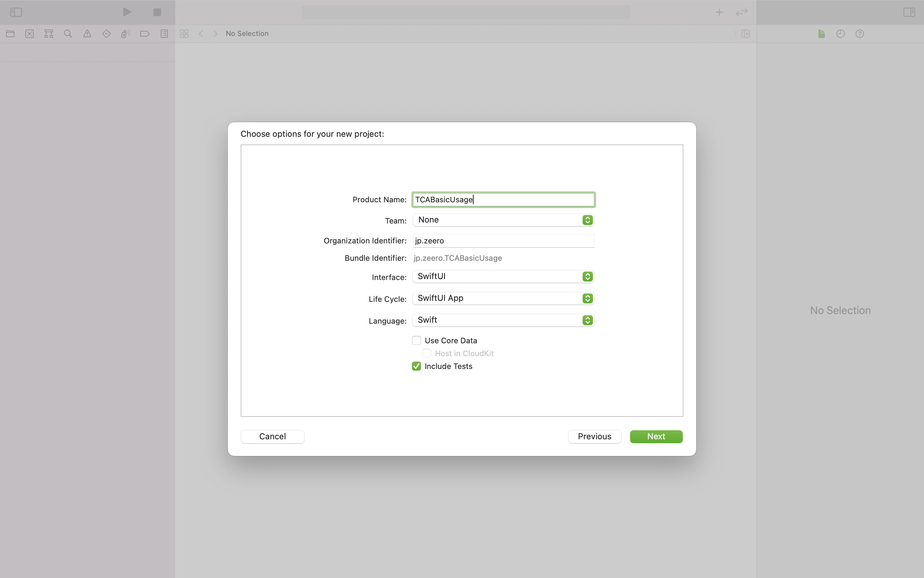This screenshot has width=924, height=578.
Task: Open the Breakpoint navigator tag icon
Action: click(x=145, y=34)
